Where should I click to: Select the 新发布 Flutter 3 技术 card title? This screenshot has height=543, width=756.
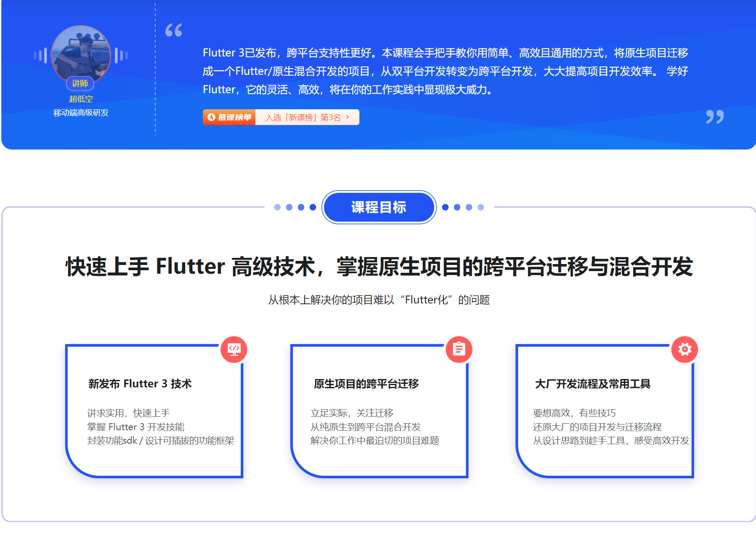tap(140, 383)
